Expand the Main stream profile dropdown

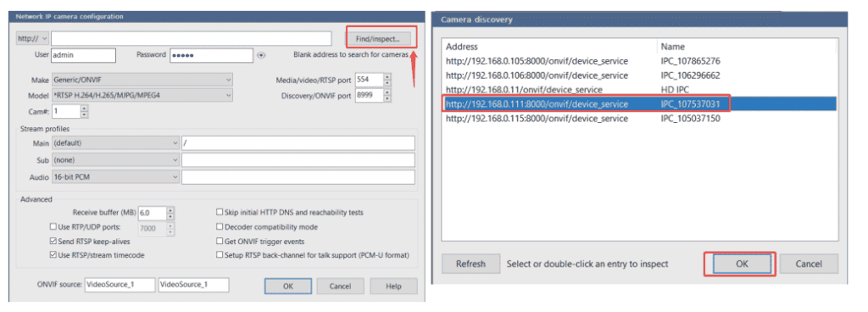click(115, 143)
